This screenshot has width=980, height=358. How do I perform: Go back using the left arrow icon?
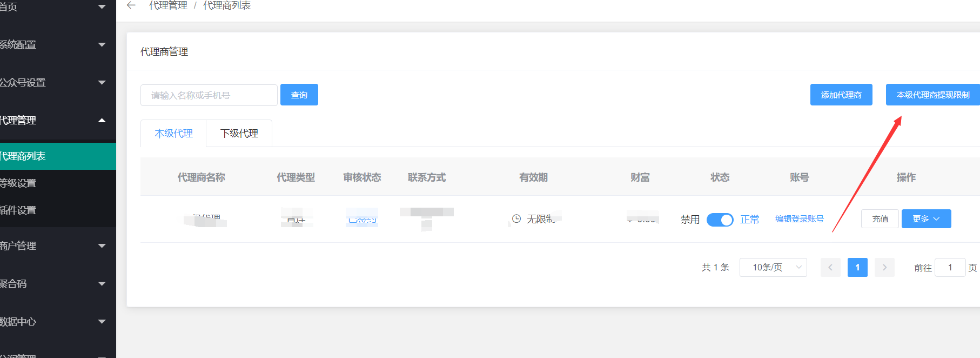131,5
